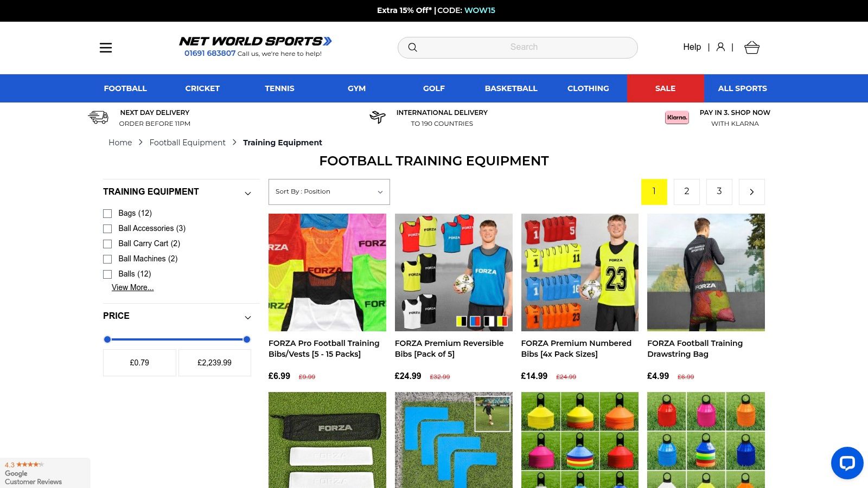Click the maximum price slider handle
This screenshot has height=488, width=868.
tap(247, 339)
